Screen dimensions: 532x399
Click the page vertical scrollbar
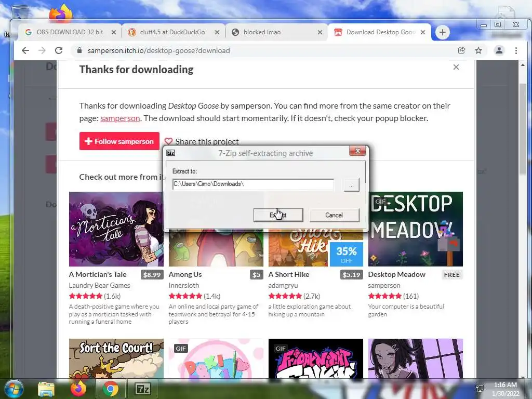523,129
